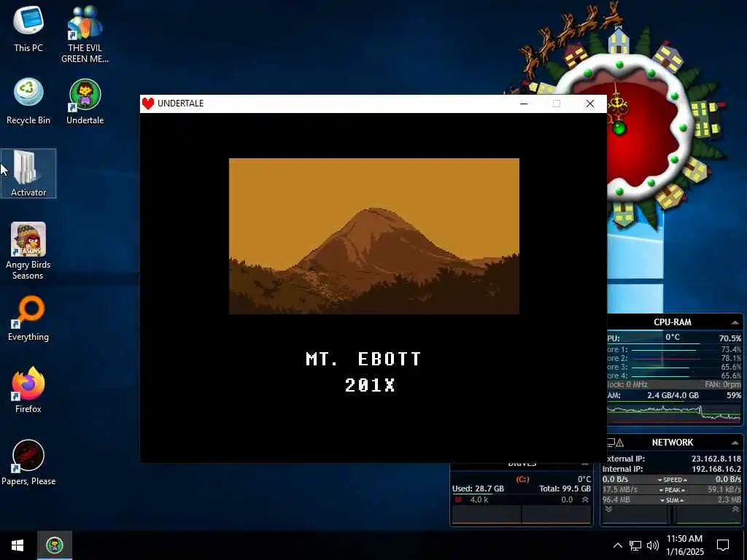Screen dimensions: 747x560
Task: Show hidden system tray icons
Action: [x=617, y=545]
